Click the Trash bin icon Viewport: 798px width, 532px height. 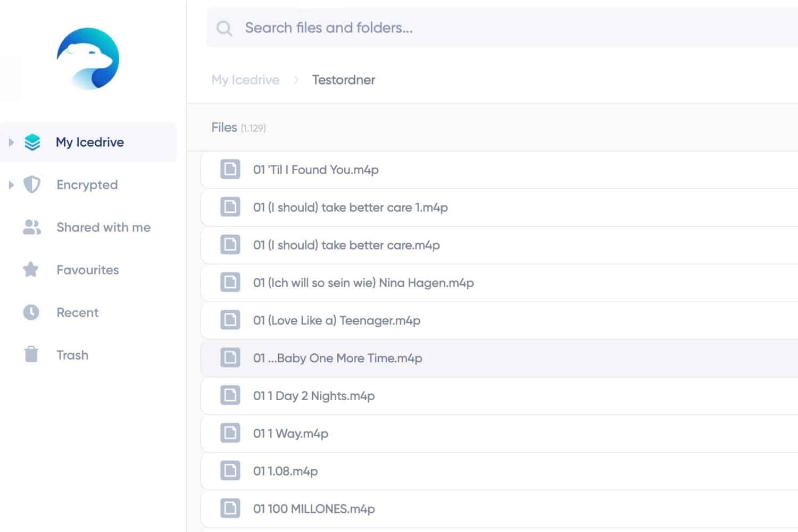tap(31, 354)
